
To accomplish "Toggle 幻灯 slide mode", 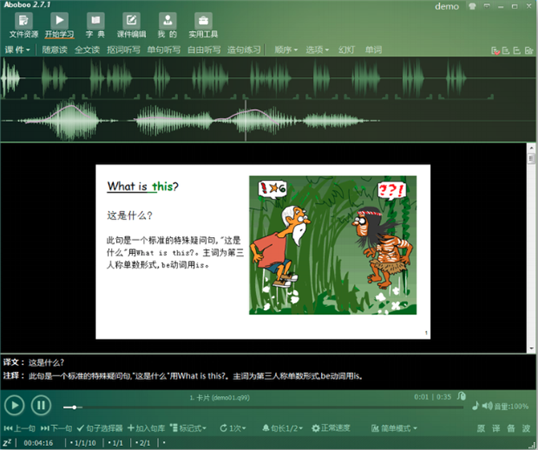I will [347, 50].
